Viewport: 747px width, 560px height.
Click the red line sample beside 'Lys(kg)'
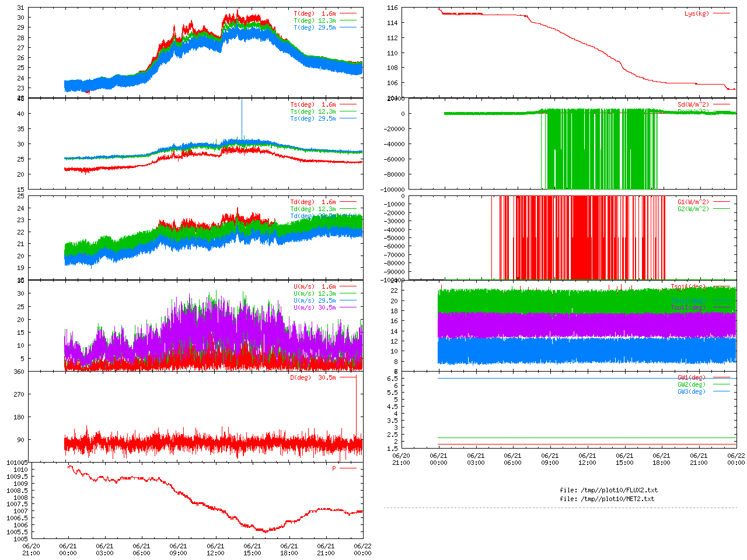(722, 13)
